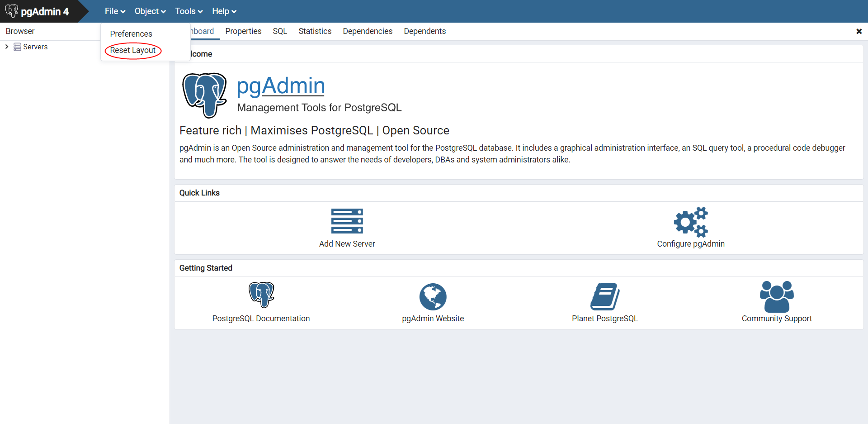
Task: Click the large pgAdmin title text
Action: [x=281, y=86]
